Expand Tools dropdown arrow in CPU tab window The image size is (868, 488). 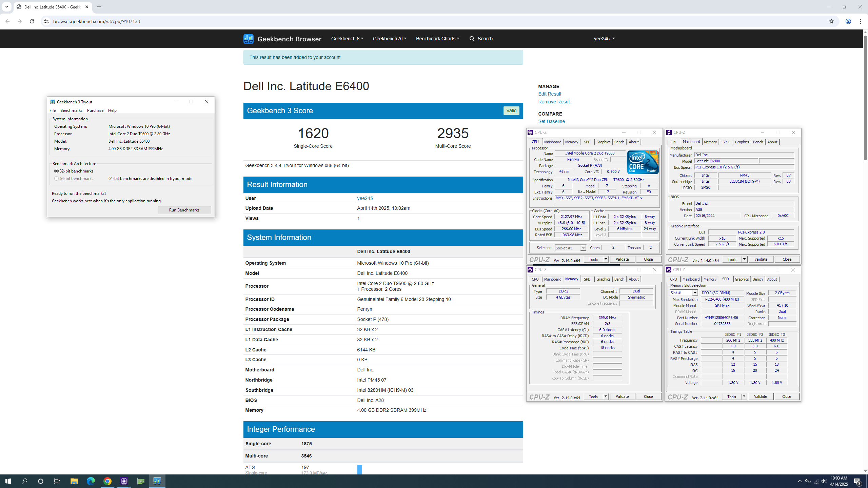606,259
